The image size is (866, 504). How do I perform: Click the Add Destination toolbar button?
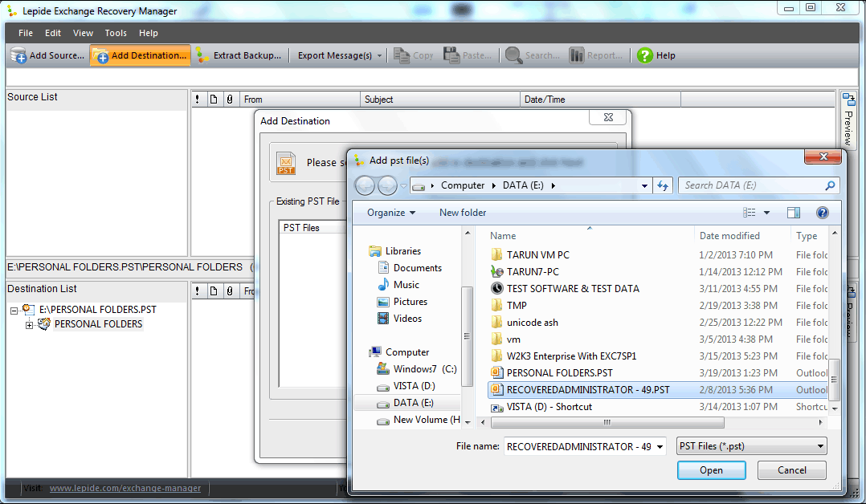tap(141, 55)
